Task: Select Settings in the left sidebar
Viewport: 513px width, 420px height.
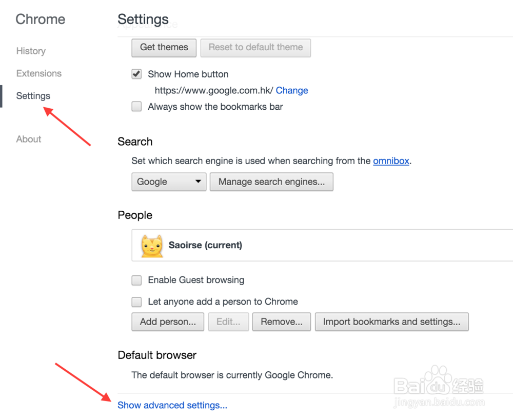Action: pyautogui.click(x=33, y=96)
